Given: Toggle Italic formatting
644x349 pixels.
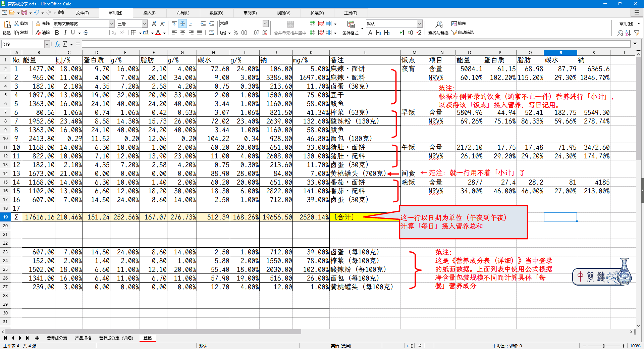Looking at the screenshot, I should [x=65, y=33].
